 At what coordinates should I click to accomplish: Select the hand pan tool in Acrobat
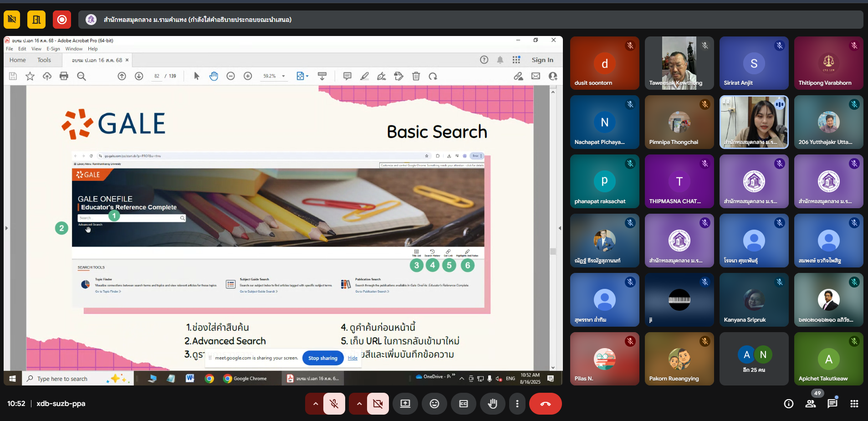pos(214,76)
